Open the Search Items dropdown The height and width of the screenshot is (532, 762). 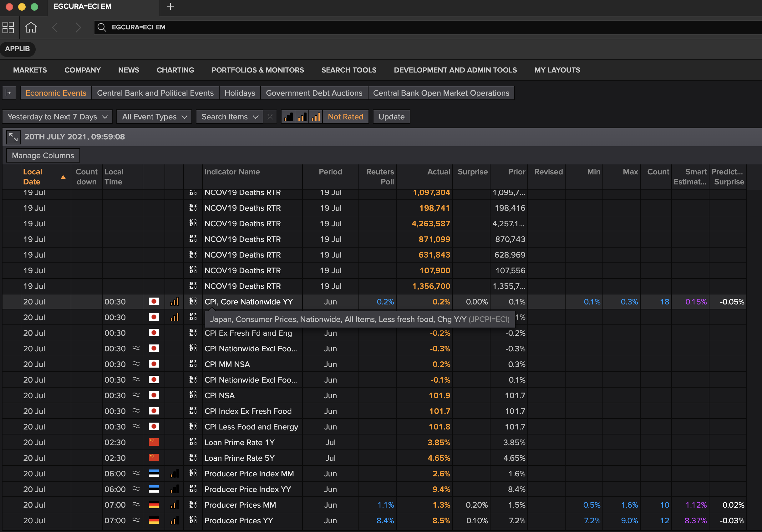[230, 117]
